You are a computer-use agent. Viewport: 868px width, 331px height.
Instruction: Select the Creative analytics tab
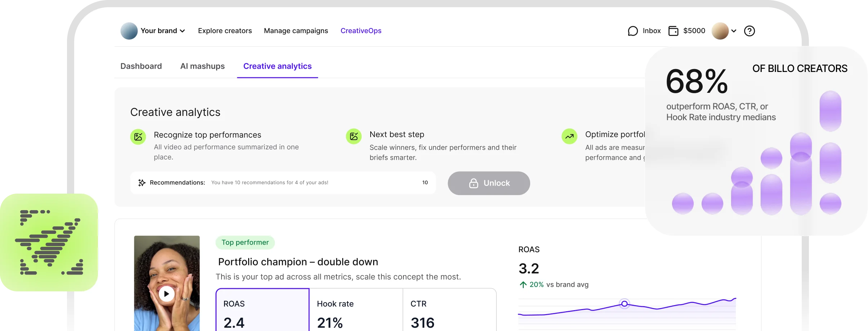277,66
